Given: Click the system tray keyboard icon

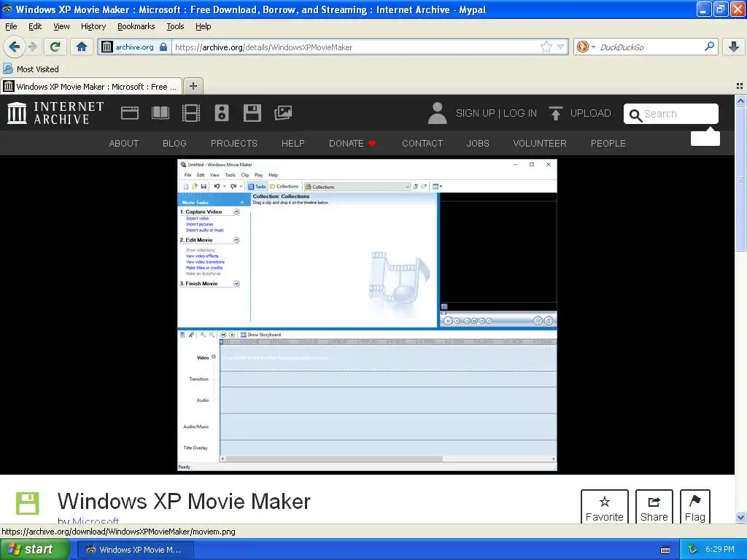Looking at the screenshot, I should point(665,550).
